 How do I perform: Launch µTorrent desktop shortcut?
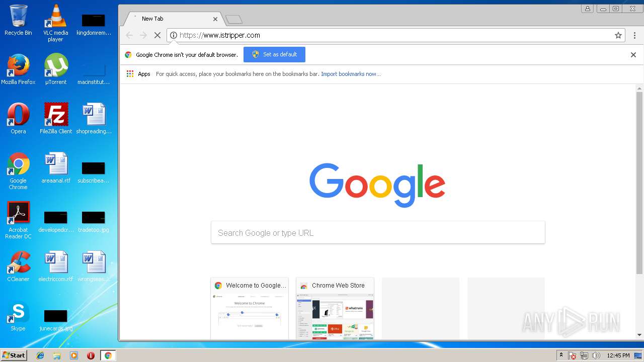pos(55,69)
